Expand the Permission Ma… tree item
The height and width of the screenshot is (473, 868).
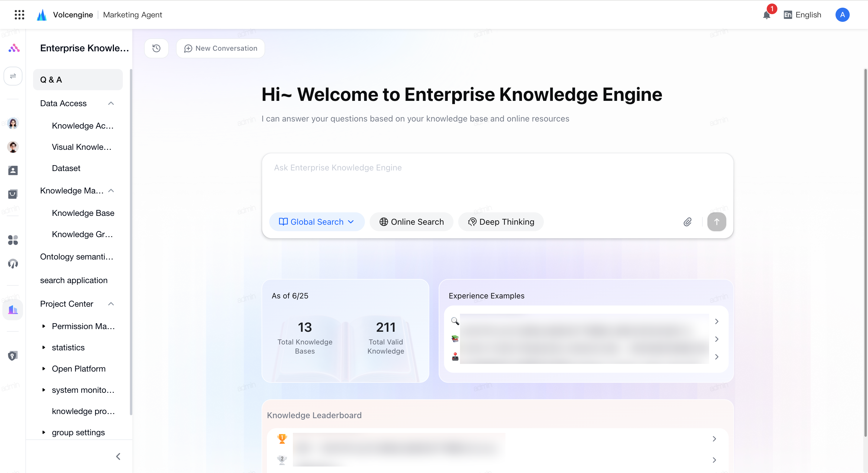tap(43, 326)
